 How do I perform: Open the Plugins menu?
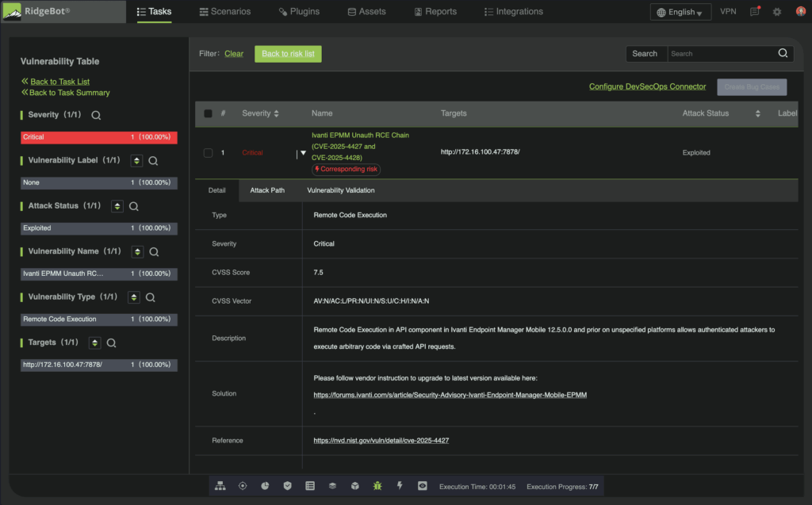[x=299, y=11]
